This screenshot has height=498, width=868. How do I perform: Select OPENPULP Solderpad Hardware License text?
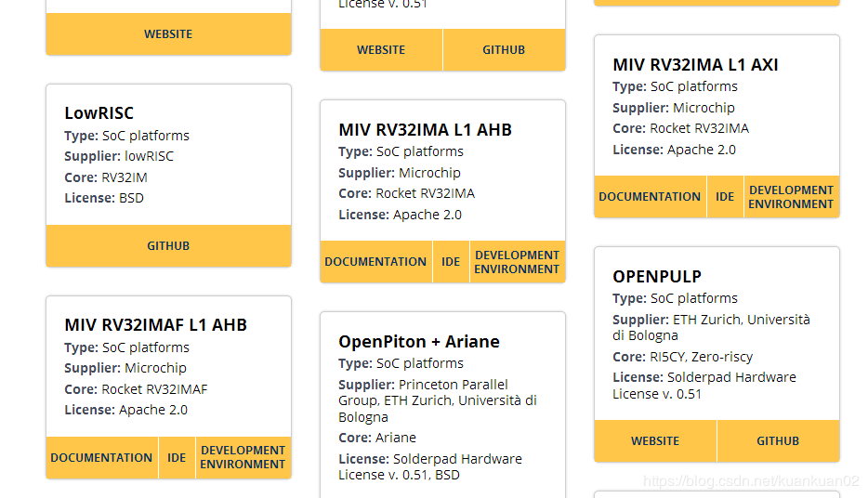pos(704,386)
